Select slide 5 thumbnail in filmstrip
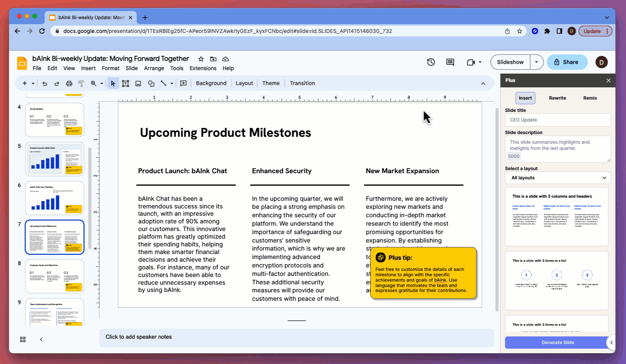 pyautogui.click(x=54, y=159)
